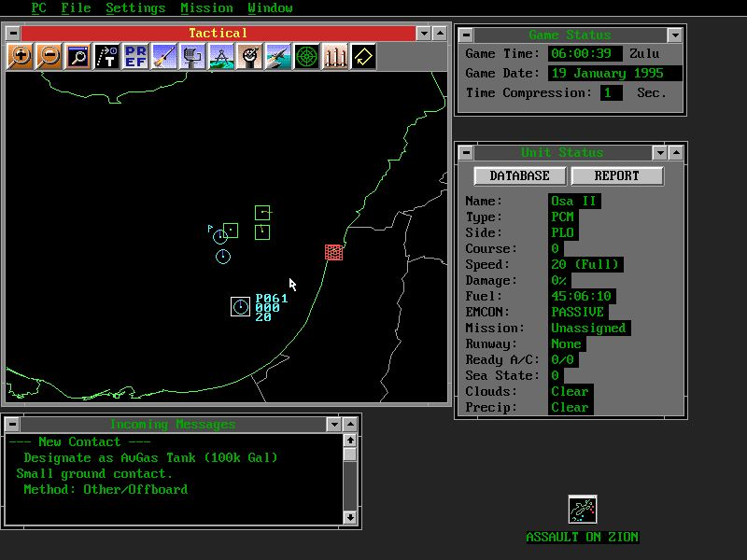Click the Game Date 19 January 1995
This screenshot has height=560, width=747.
tap(614, 74)
